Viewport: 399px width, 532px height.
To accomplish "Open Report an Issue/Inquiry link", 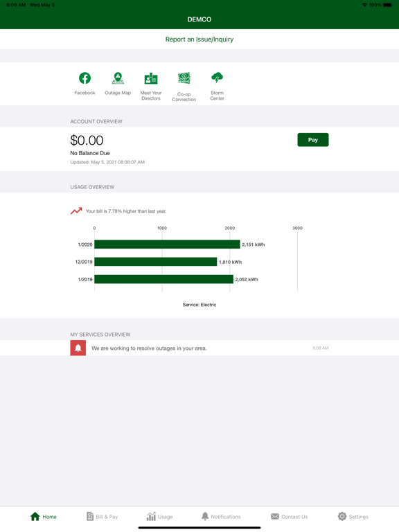I will tap(199, 39).
